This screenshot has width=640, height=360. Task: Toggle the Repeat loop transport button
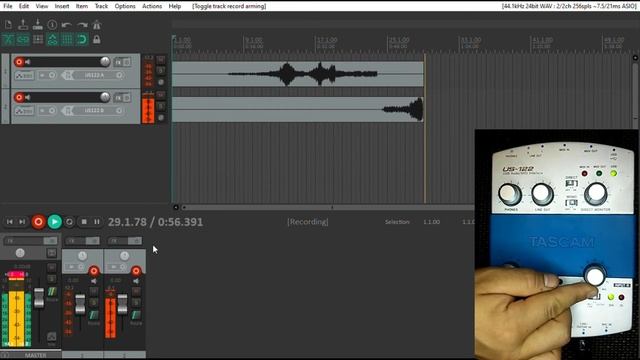69,222
